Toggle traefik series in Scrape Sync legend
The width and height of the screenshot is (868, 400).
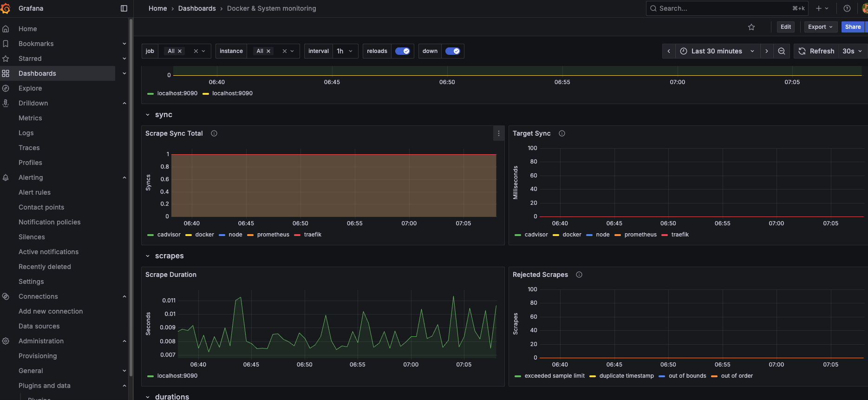(x=313, y=235)
